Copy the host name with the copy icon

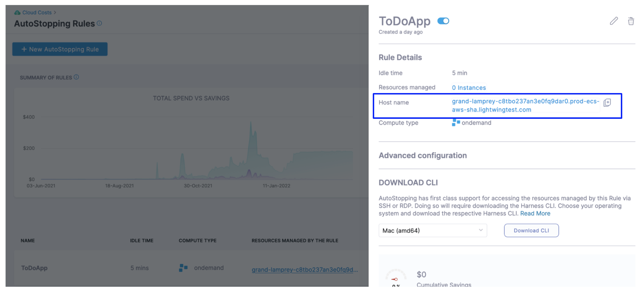click(607, 103)
